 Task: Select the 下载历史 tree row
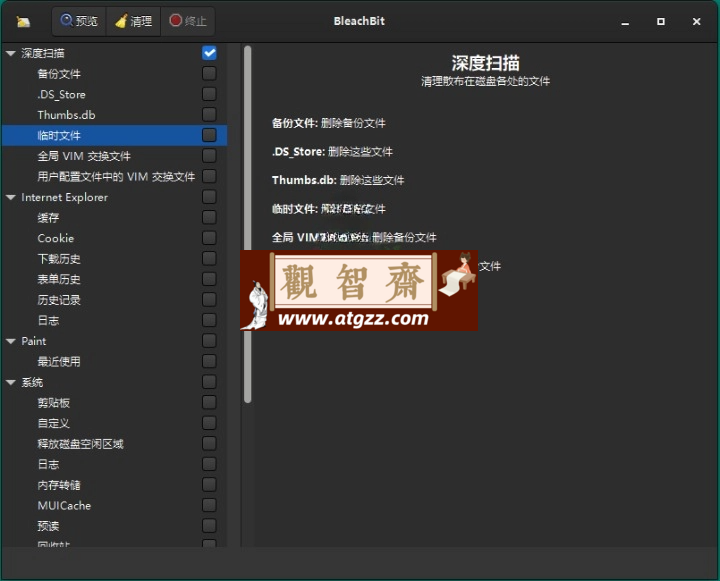(x=114, y=259)
